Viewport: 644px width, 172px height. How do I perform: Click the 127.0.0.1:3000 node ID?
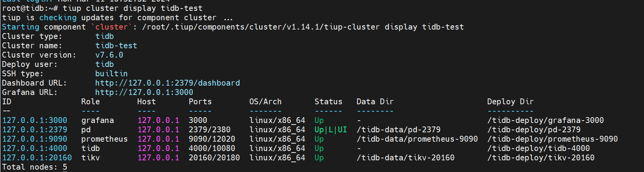(x=35, y=120)
